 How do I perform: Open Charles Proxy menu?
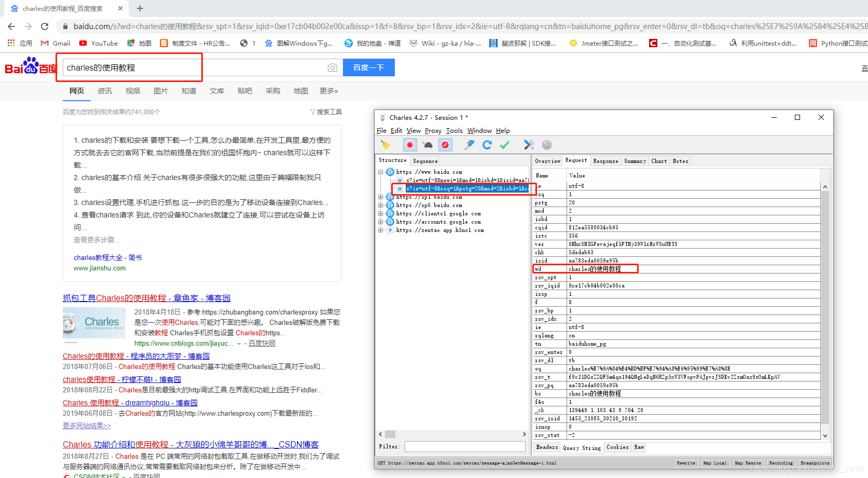[x=433, y=131]
